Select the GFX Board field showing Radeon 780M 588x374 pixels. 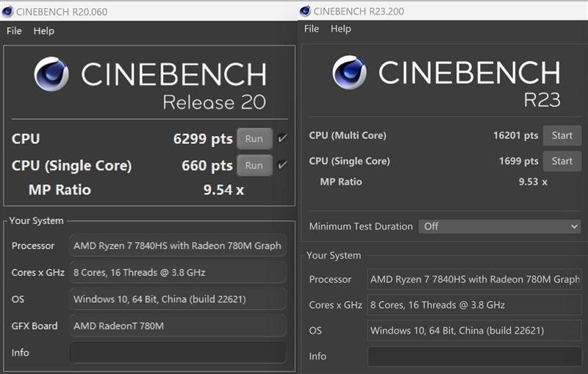tap(177, 326)
